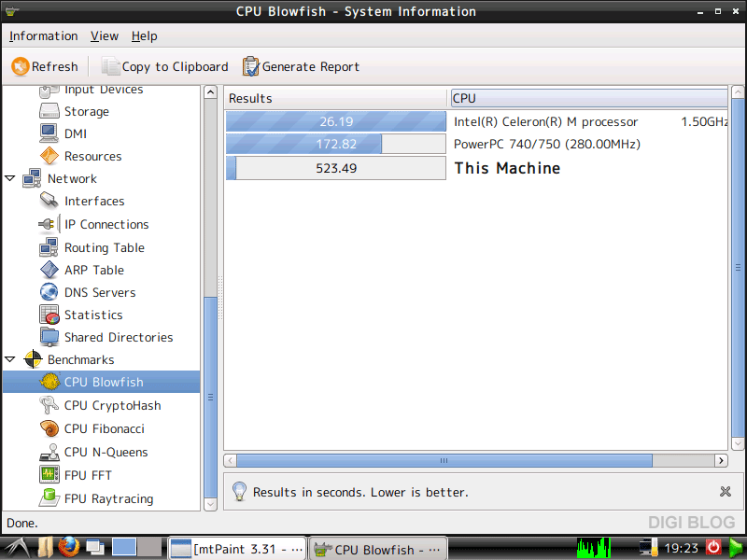The height and width of the screenshot is (560, 747).
Task: Click the red power button in tray
Action: pyautogui.click(x=713, y=547)
